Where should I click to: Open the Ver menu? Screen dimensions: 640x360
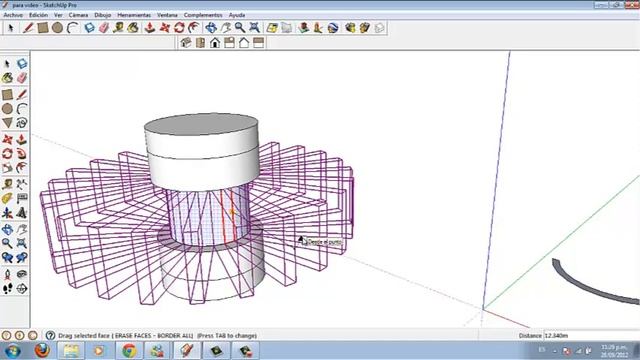tap(58, 15)
